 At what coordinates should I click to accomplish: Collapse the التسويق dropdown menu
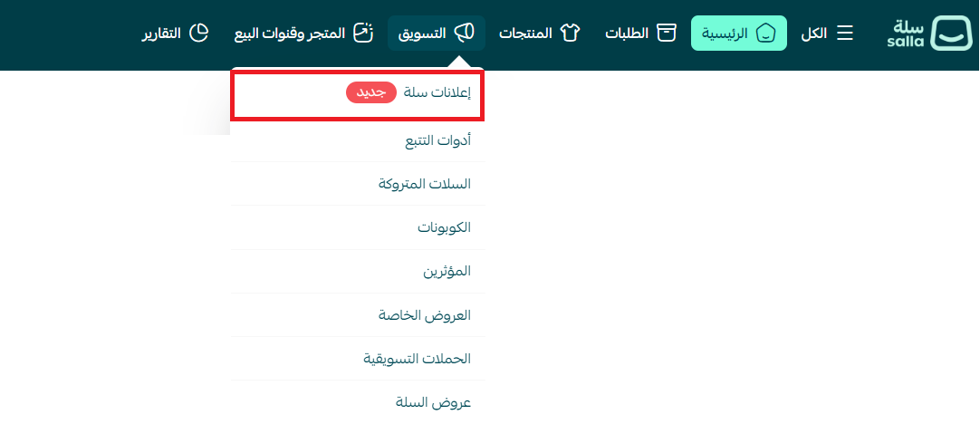[x=436, y=34]
